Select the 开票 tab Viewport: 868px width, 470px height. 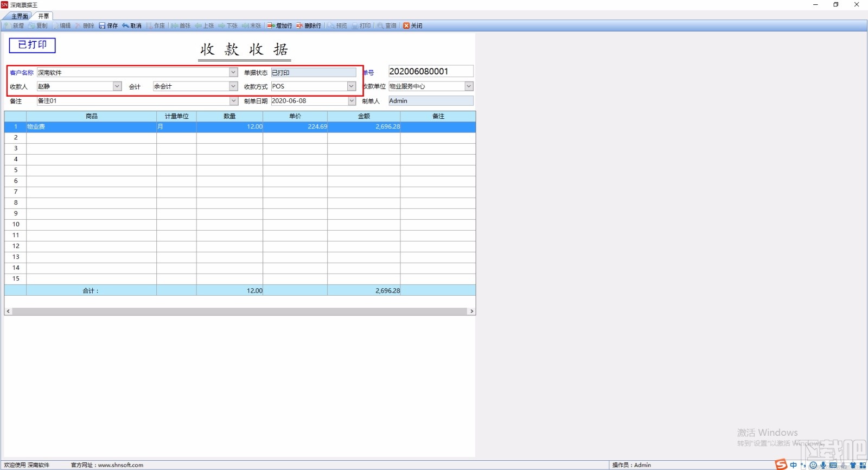(x=43, y=16)
